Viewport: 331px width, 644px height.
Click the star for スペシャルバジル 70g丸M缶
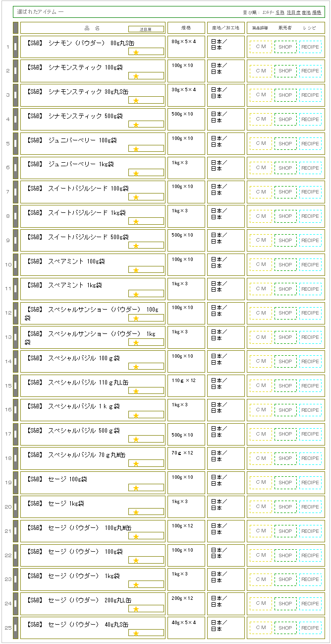[x=136, y=464]
